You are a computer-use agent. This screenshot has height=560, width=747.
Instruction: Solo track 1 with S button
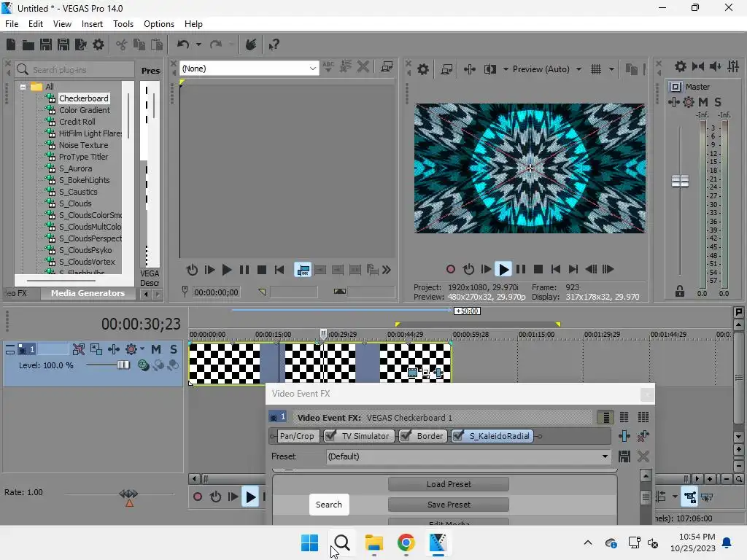pyautogui.click(x=174, y=349)
